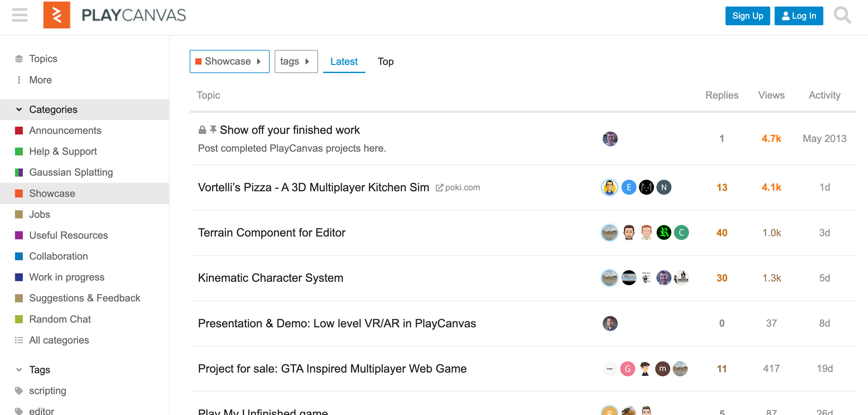This screenshot has height=415, width=868.
Task: Collapse the Categories section
Action: point(19,110)
